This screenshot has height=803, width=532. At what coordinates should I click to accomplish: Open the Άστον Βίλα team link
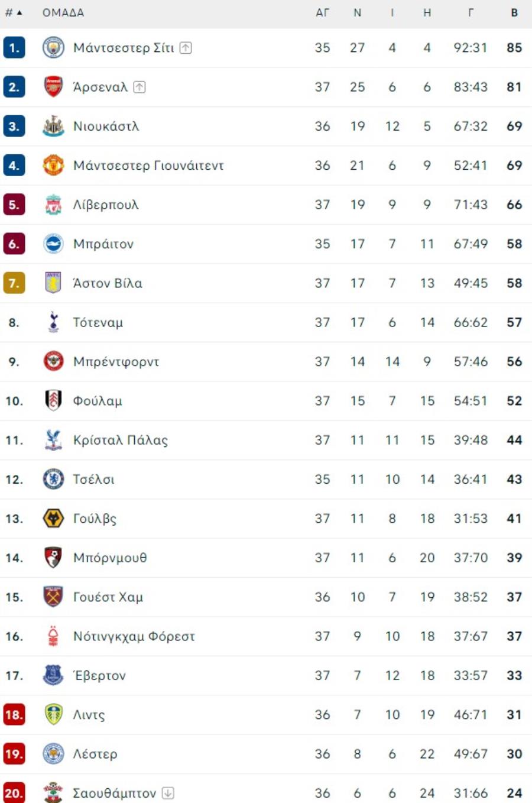pyautogui.click(x=108, y=283)
